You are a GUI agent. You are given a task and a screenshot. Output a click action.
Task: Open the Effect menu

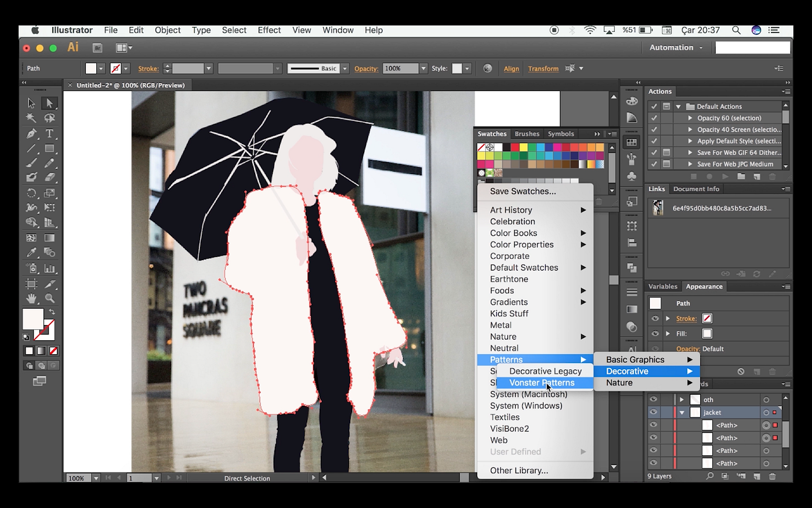(x=269, y=30)
